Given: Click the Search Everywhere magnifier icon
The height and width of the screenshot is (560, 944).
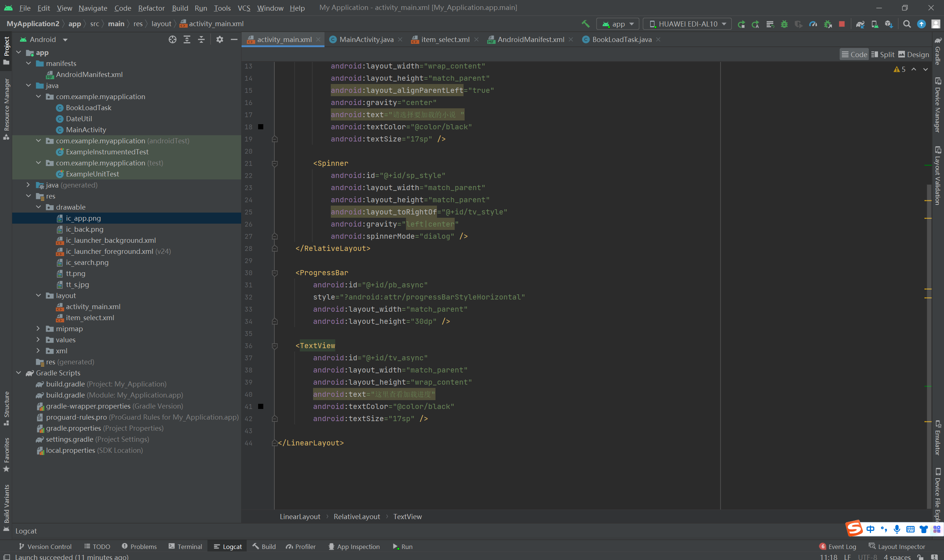Looking at the screenshot, I should point(907,24).
